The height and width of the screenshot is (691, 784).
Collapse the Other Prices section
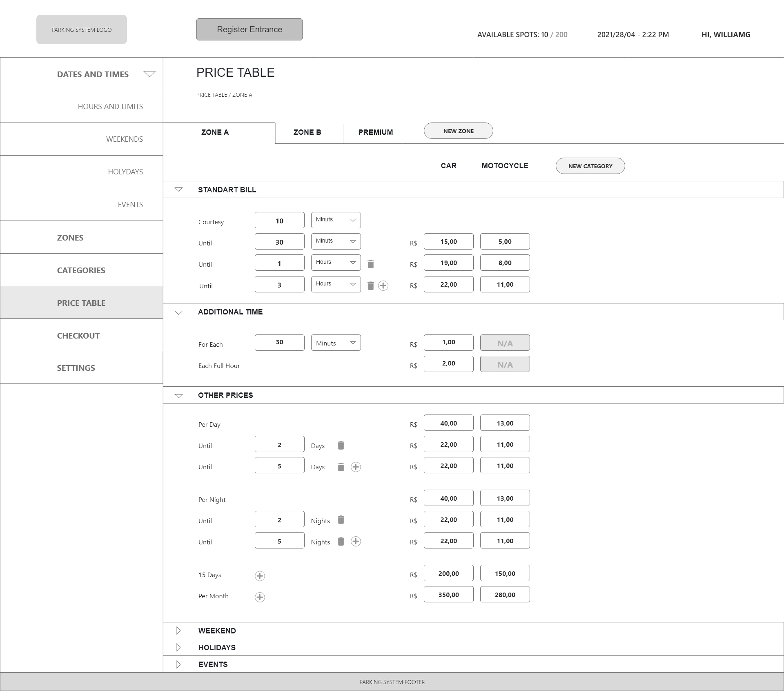click(178, 396)
